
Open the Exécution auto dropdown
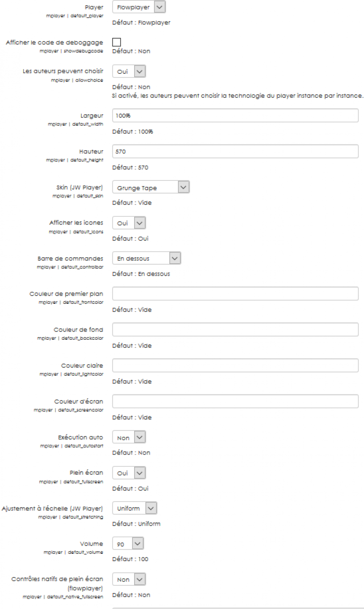pos(129,437)
